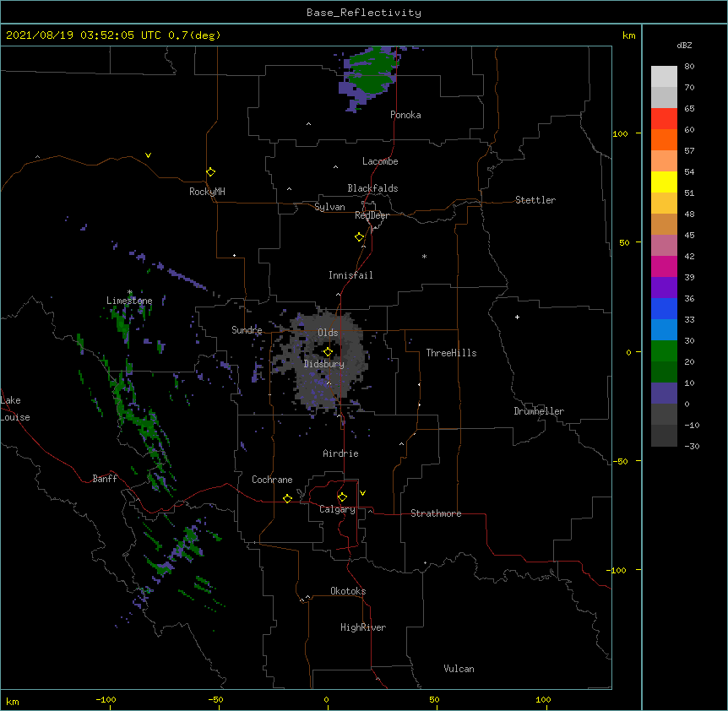Click the Stettler city label
Image resolution: width=728 pixels, height=711 pixels.
point(535,200)
